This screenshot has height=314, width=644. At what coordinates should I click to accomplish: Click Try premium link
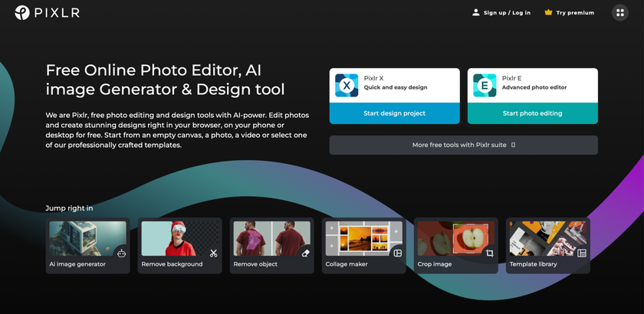(575, 13)
